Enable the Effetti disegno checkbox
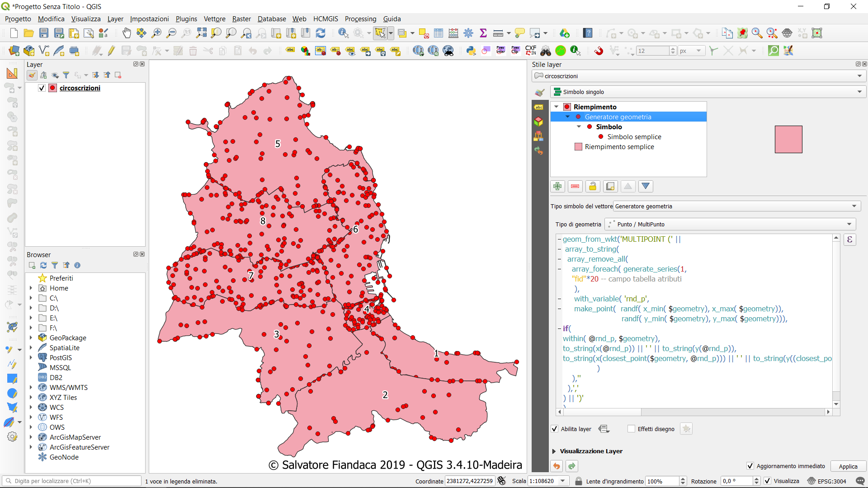 point(631,429)
